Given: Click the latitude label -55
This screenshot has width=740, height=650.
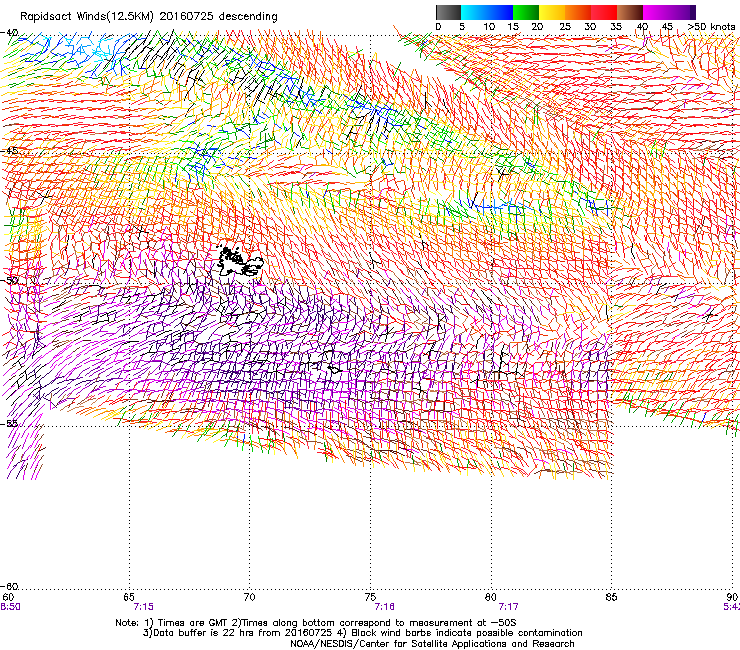Looking at the screenshot, I should point(10,423).
